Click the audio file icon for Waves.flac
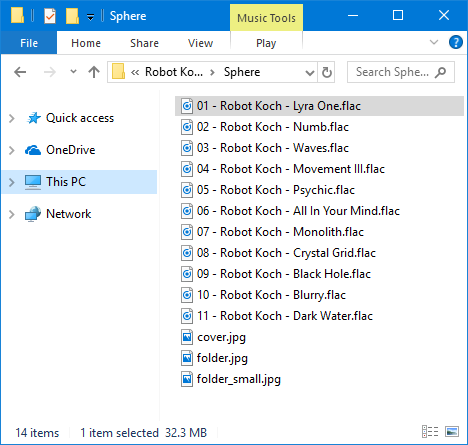This screenshot has height=445, width=468. point(187,148)
